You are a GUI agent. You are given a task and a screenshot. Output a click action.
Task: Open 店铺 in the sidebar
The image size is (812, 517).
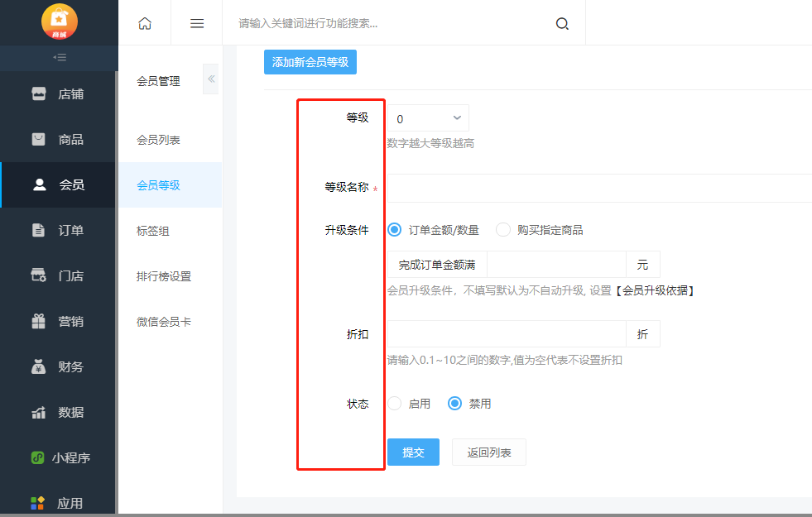(x=71, y=94)
